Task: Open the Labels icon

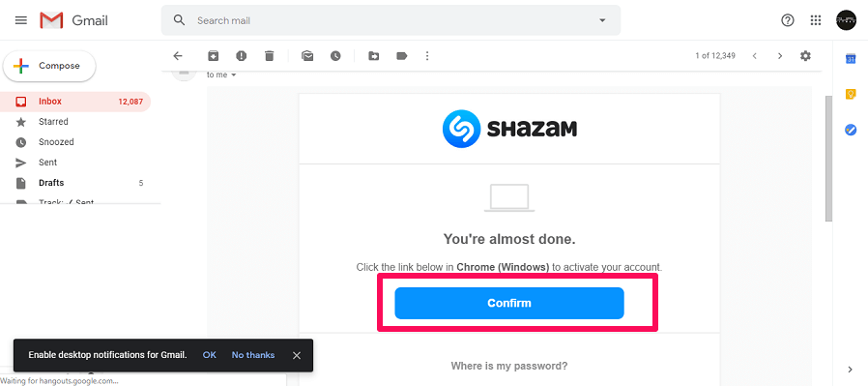Action: [x=402, y=56]
